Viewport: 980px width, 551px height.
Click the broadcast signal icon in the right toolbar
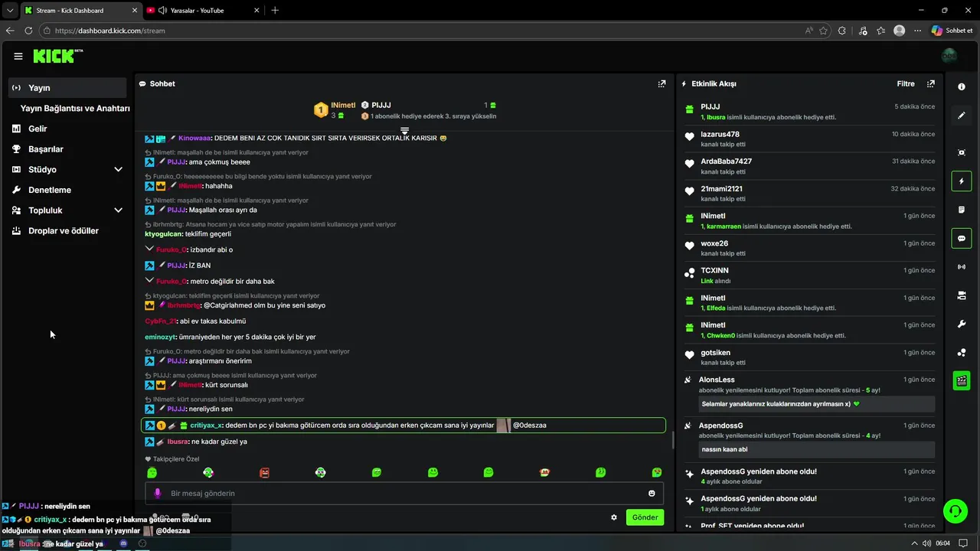962,267
